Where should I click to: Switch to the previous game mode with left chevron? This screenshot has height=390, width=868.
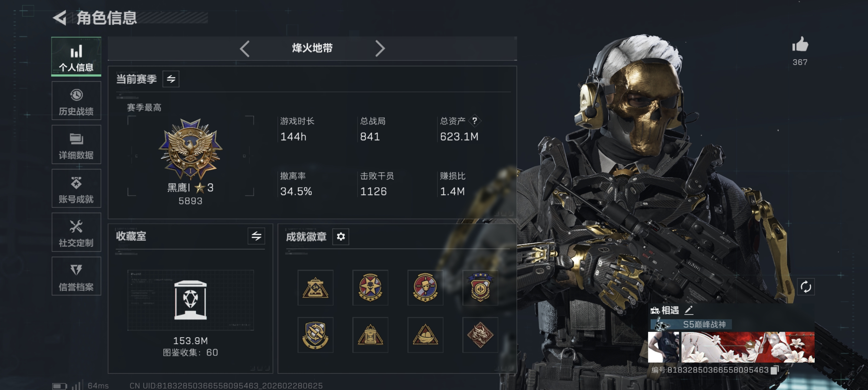coord(244,49)
